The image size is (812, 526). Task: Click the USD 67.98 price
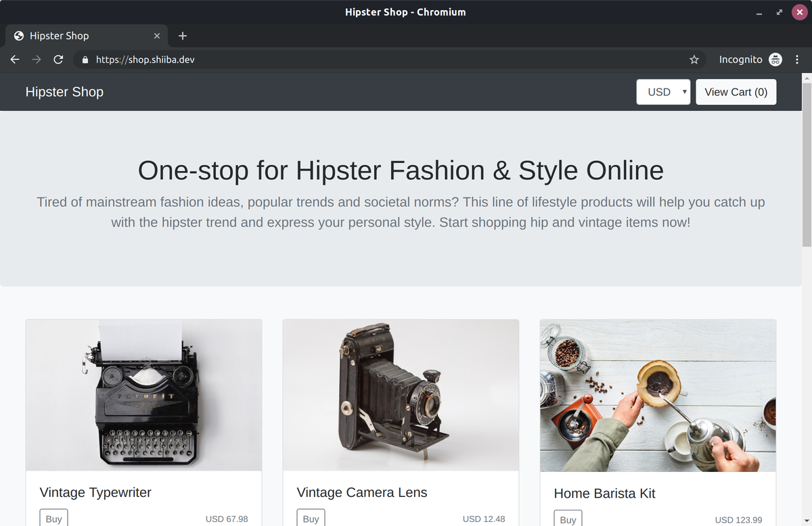click(227, 519)
